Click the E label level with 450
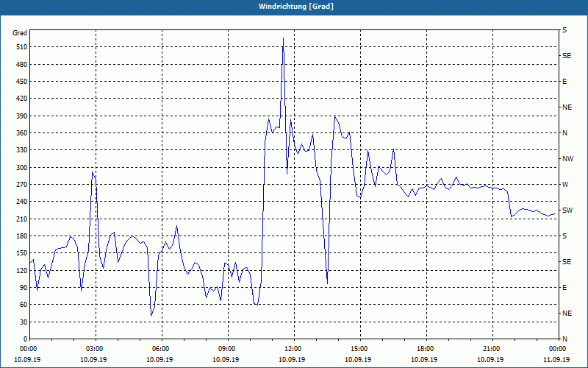 coord(564,82)
